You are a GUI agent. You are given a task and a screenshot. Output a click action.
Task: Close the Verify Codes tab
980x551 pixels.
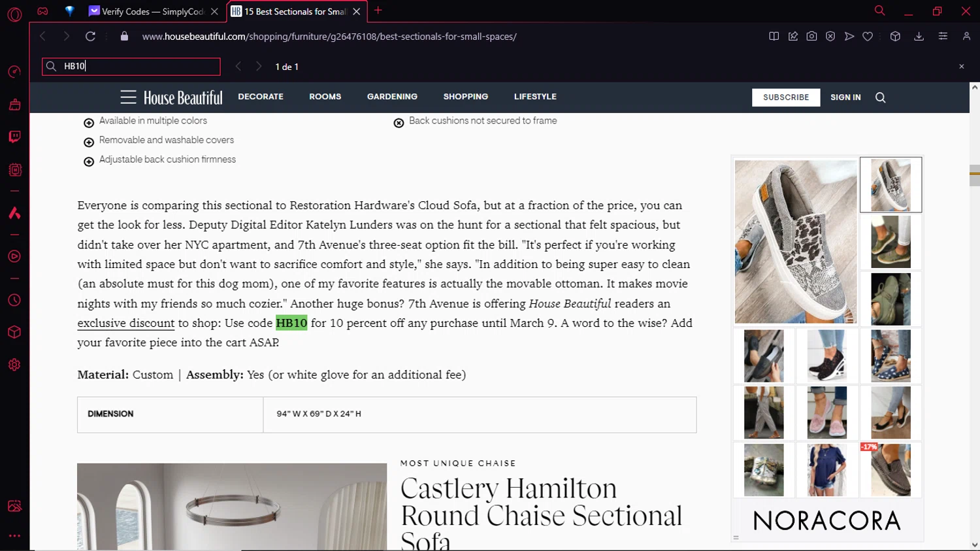[214, 12]
